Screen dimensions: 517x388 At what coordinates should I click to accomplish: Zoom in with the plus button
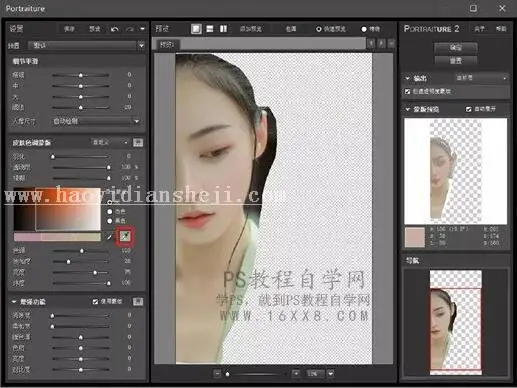click(x=296, y=374)
